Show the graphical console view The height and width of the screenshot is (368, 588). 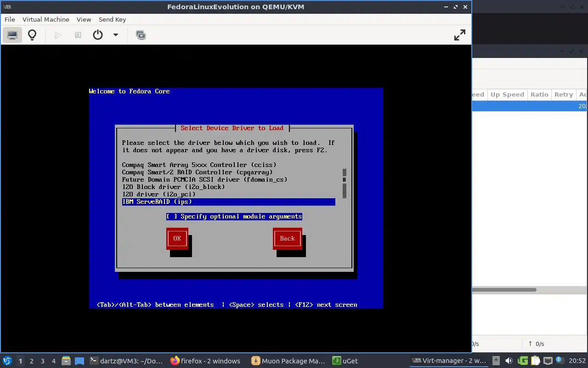(x=12, y=35)
